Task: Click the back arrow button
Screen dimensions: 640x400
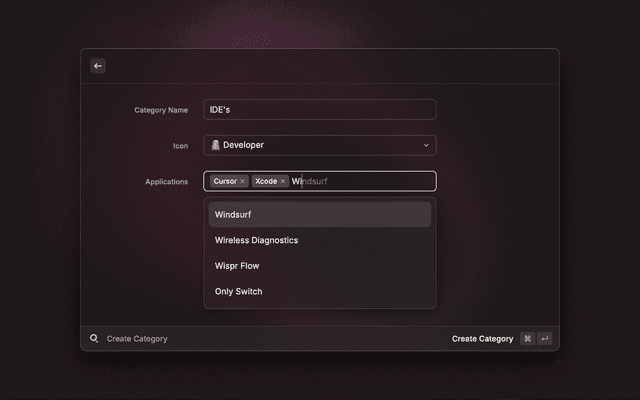Action: (x=98, y=66)
